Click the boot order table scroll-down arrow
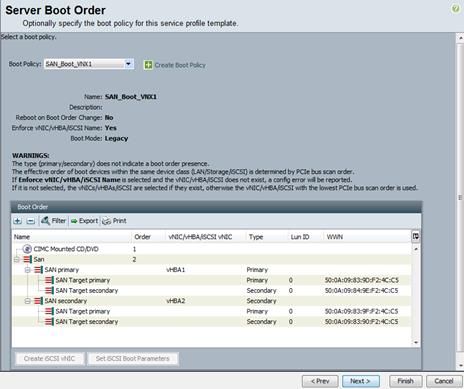The image size is (464, 389). (x=416, y=342)
